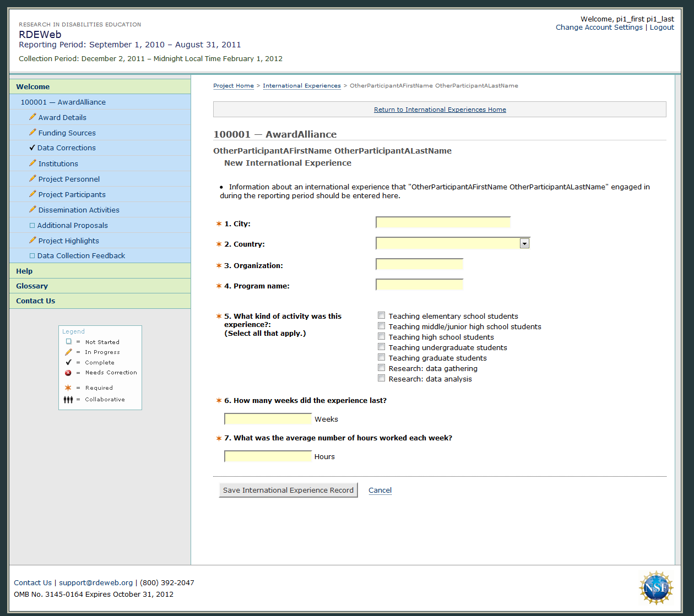Screen dimensions: 694x616
Task: Select the Weeks duration input box
Action: click(268, 419)
